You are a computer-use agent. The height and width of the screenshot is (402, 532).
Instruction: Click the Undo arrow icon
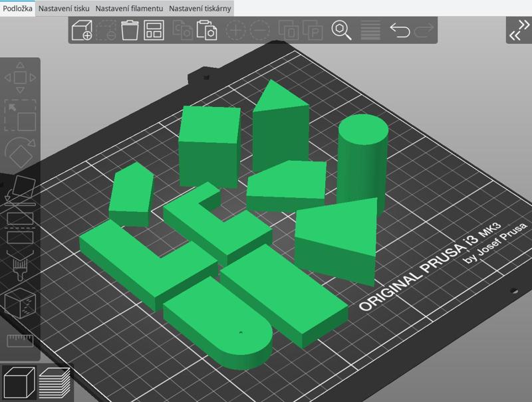pyautogui.click(x=400, y=30)
